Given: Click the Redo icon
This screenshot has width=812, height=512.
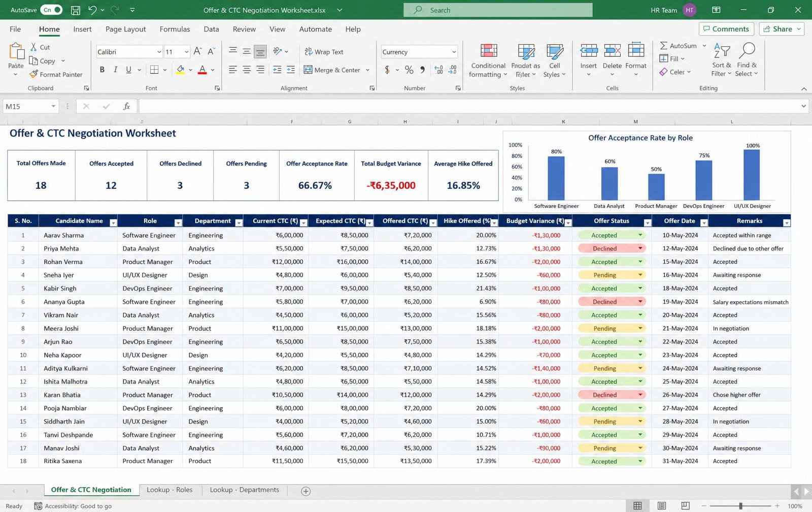Looking at the screenshot, I should [x=115, y=10].
